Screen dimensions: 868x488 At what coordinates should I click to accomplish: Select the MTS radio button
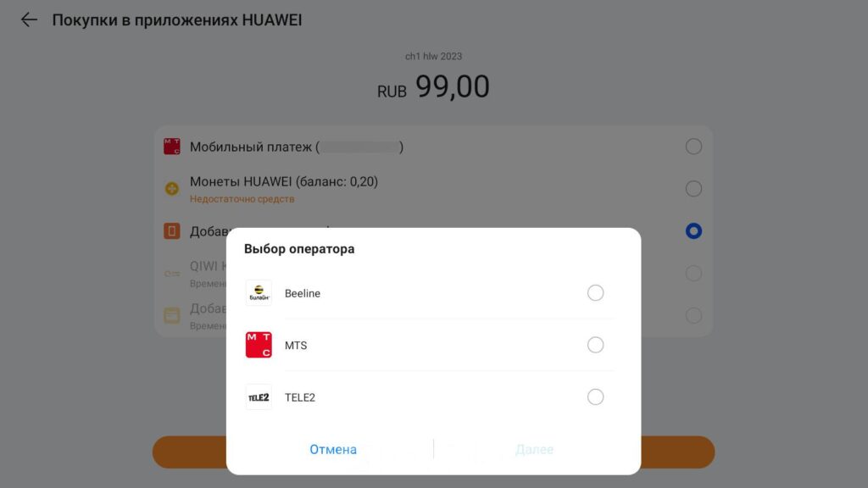tap(595, 345)
